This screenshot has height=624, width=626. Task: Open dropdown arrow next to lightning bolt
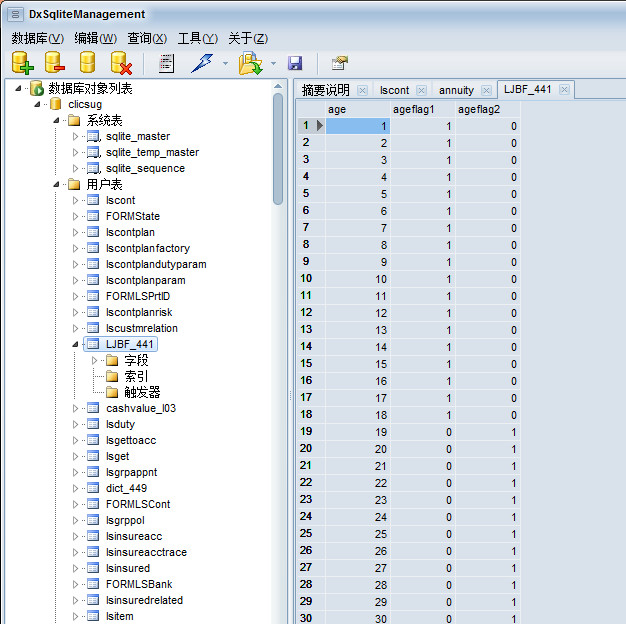226,63
